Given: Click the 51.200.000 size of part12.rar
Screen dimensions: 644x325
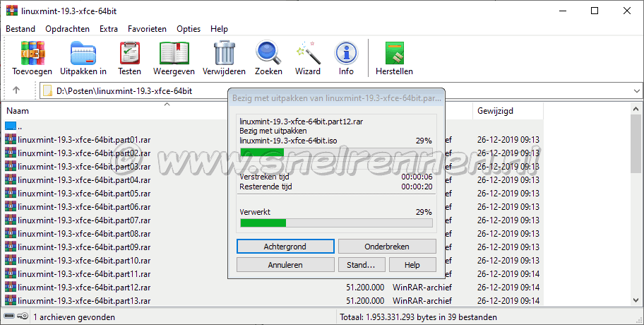Looking at the screenshot, I should point(365,287).
